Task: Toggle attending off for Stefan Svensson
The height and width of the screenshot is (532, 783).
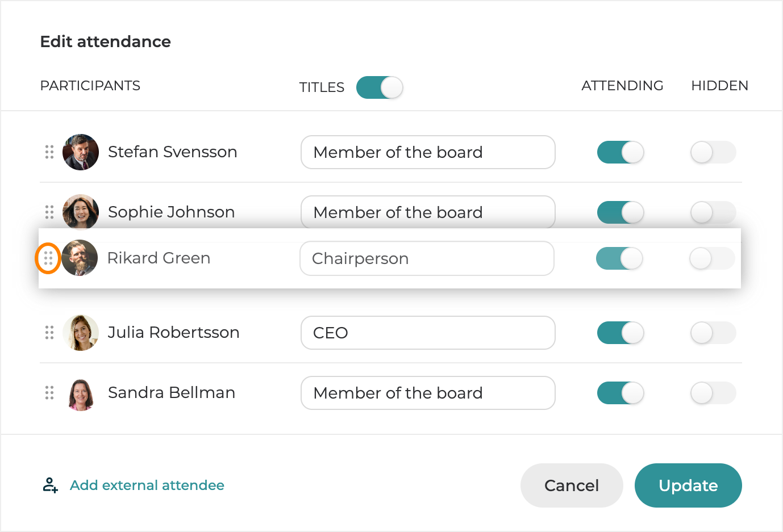Action: 620,152
